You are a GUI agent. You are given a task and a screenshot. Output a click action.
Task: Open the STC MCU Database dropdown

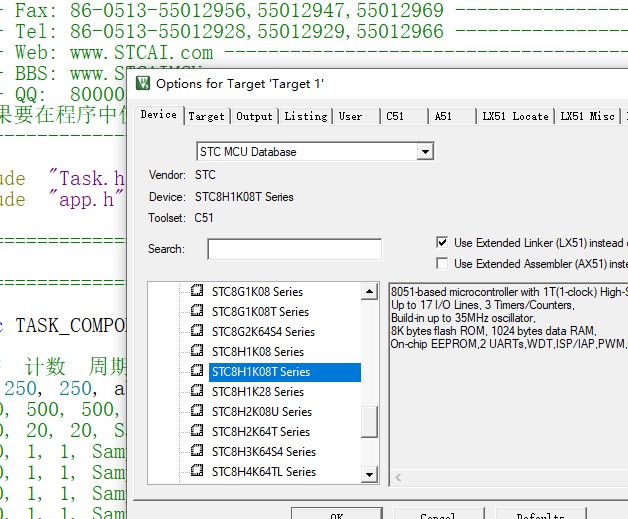coord(425,151)
